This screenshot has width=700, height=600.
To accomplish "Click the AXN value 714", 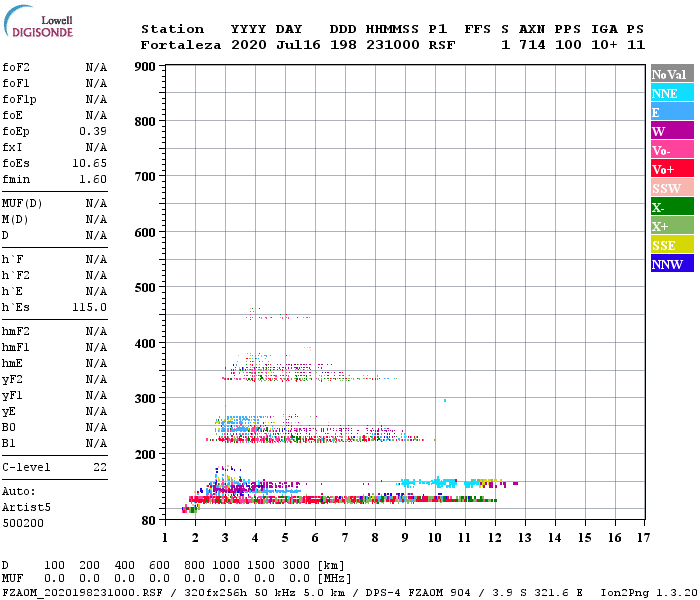I will 532,45.
